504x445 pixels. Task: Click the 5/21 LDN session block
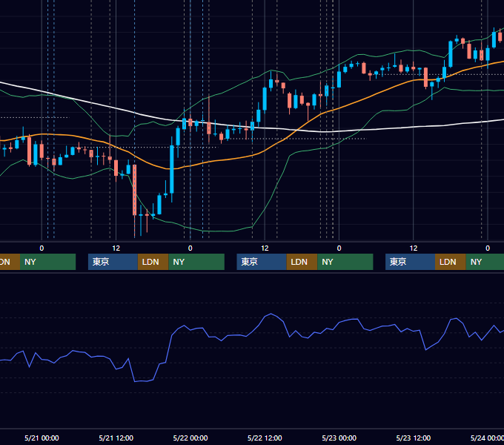point(153,262)
